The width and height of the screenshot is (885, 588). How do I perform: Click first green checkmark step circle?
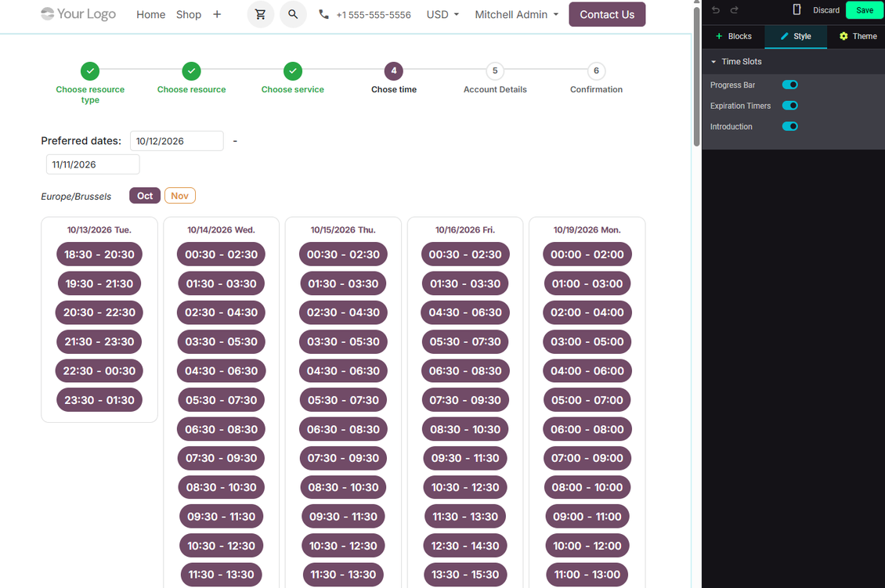90,71
